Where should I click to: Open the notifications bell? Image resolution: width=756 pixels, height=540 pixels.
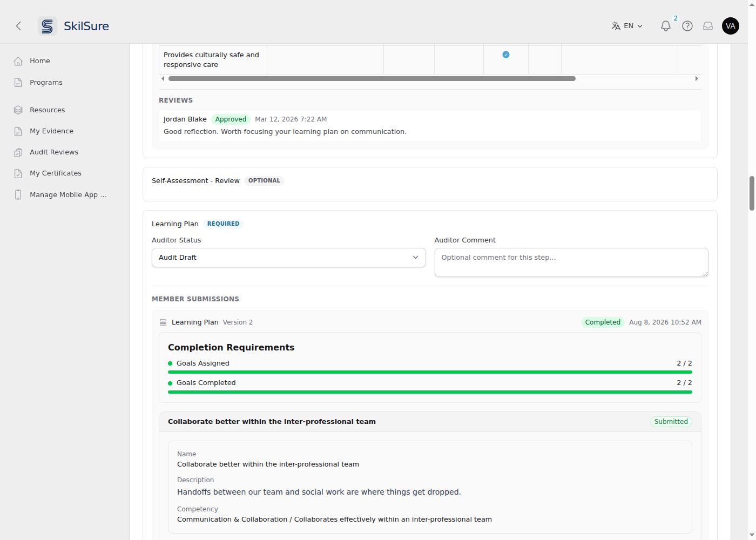click(666, 26)
